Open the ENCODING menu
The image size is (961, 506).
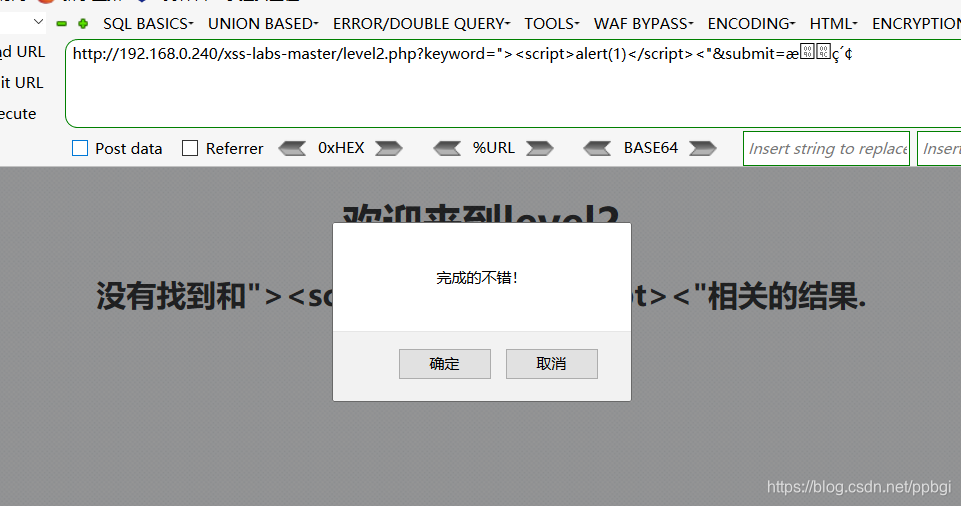pos(751,24)
